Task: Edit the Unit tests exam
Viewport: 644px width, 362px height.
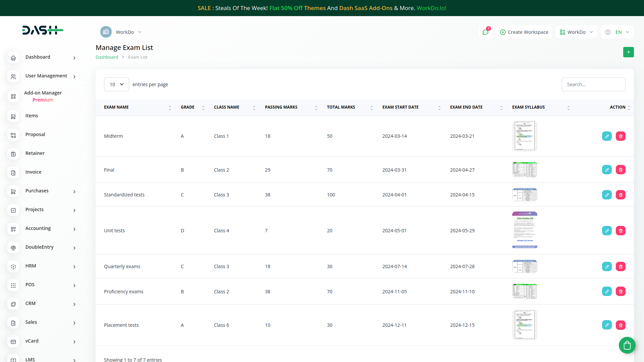Action: pyautogui.click(x=607, y=231)
